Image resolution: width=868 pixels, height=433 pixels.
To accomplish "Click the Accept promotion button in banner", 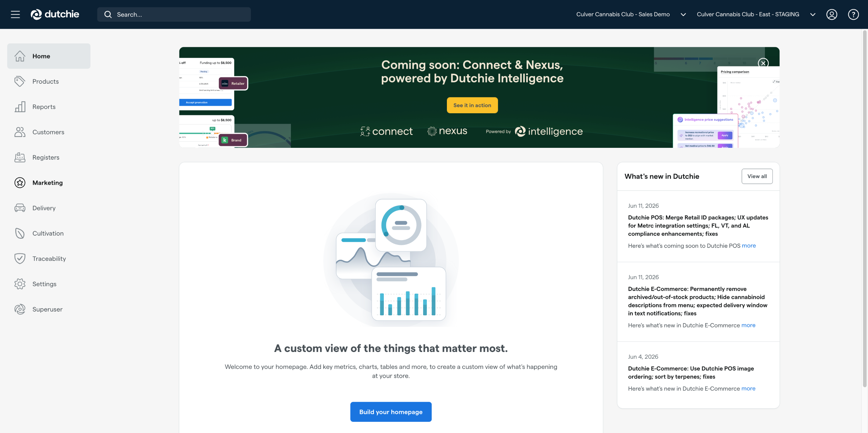I will pos(205,102).
